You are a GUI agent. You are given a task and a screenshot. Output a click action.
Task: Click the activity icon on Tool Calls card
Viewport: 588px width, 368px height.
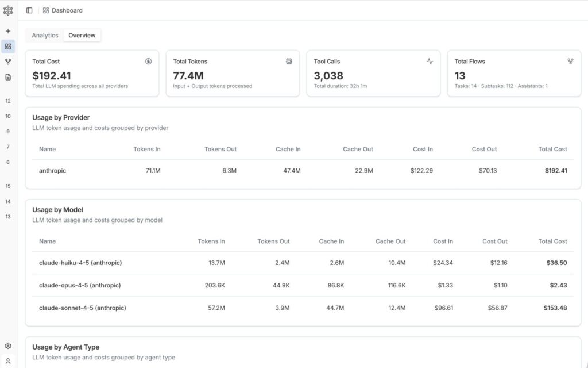(x=430, y=62)
